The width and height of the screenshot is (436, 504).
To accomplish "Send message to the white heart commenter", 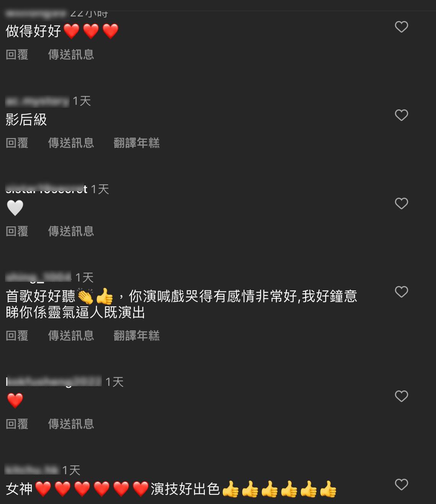I will 71,231.
